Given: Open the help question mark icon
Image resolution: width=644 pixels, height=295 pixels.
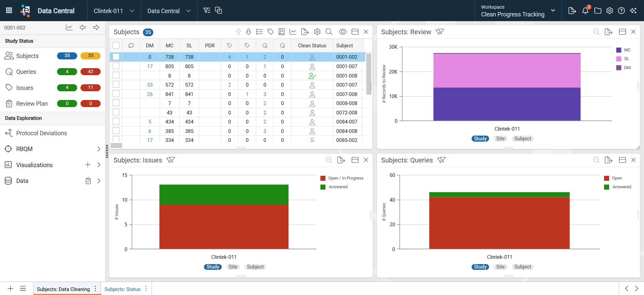Looking at the screenshot, I should coord(622,11).
